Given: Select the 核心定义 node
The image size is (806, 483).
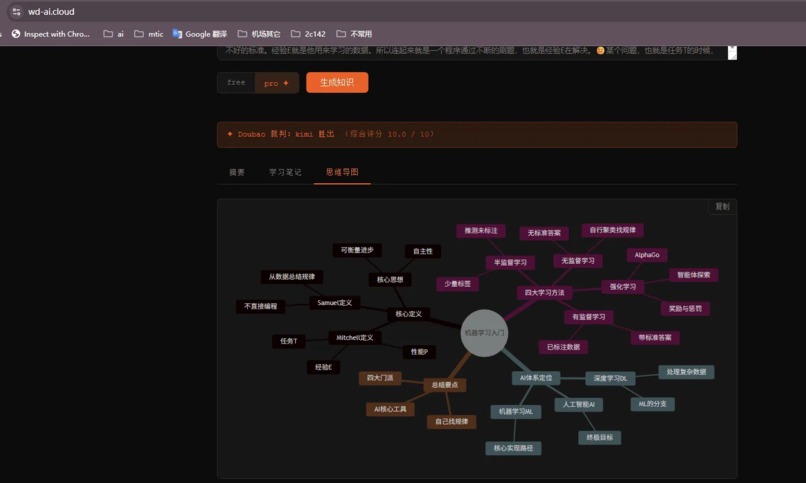Looking at the screenshot, I should click(409, 314).
